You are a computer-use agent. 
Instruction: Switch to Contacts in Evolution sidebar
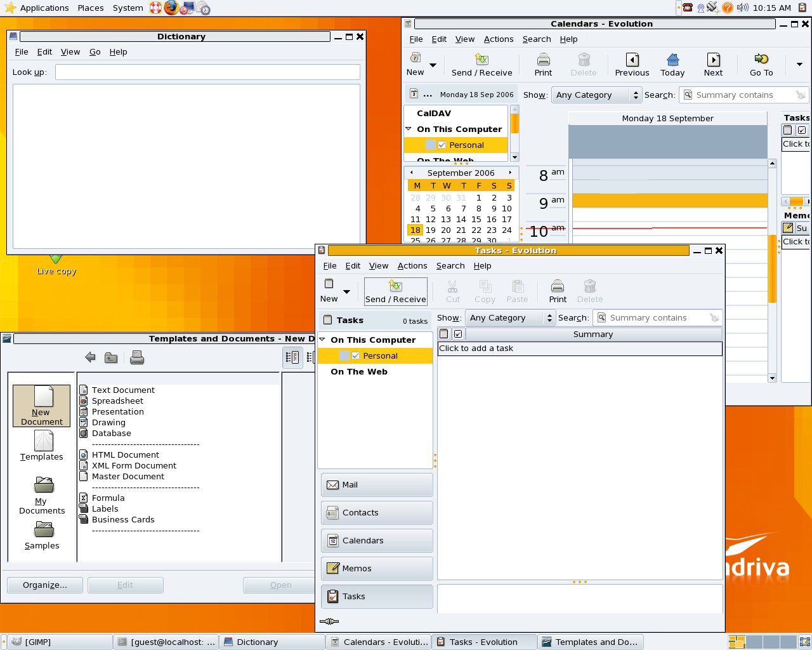[x=377, y=513]
